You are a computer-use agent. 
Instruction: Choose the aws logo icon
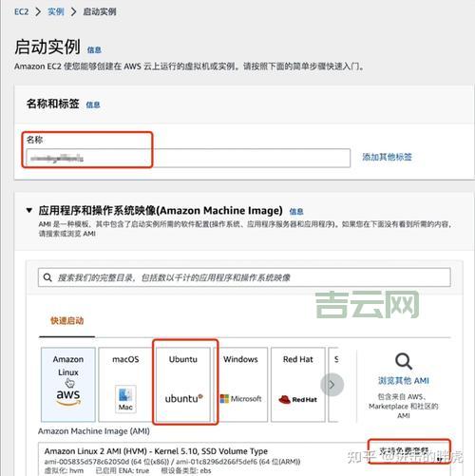68,397
